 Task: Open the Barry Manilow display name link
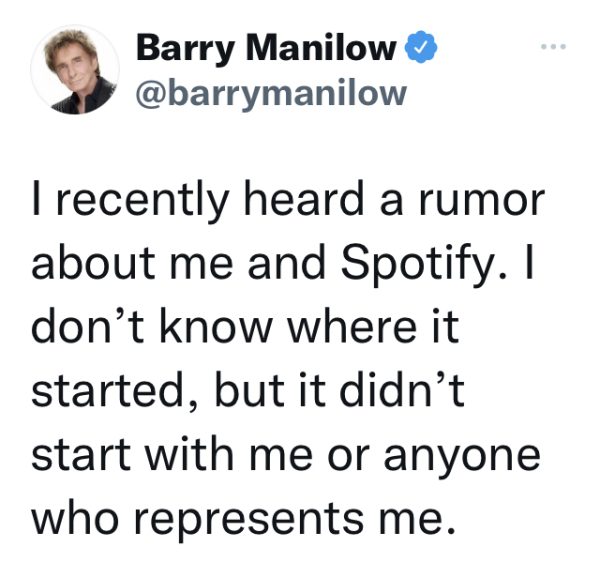[266, 48]
